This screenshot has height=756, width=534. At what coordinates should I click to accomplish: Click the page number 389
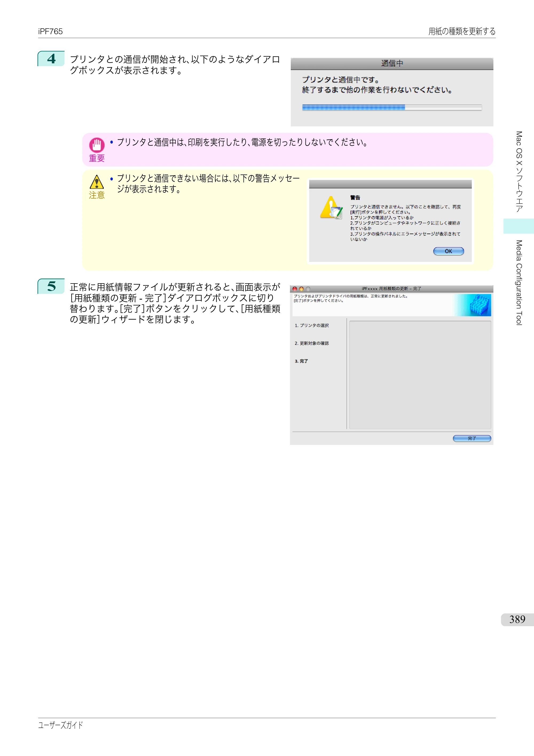pyautogui.click(x=517, y=619)
